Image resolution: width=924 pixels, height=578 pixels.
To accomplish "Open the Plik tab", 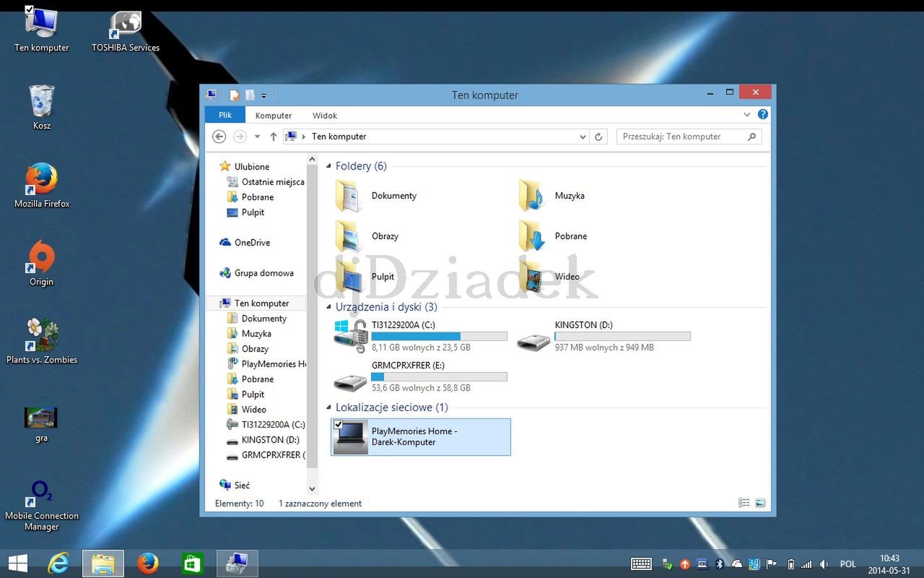I will [225, 115].
